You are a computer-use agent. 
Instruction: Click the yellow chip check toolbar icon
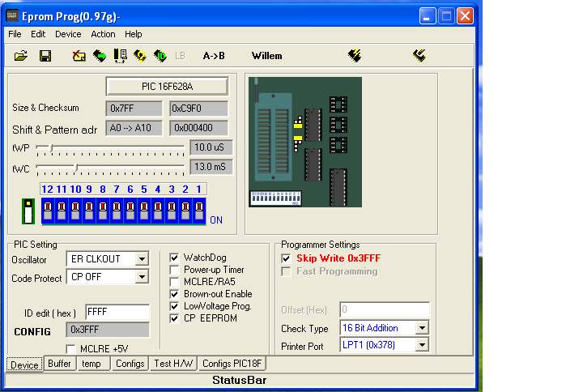pos(140,56)
